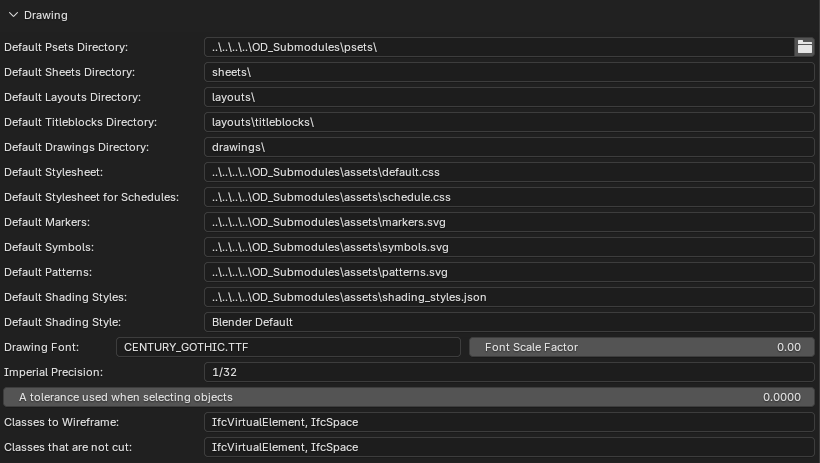Edit the Default Psets Directory path
The height and width of the screenshot is (463, 820).
click(x=499, y=47)
